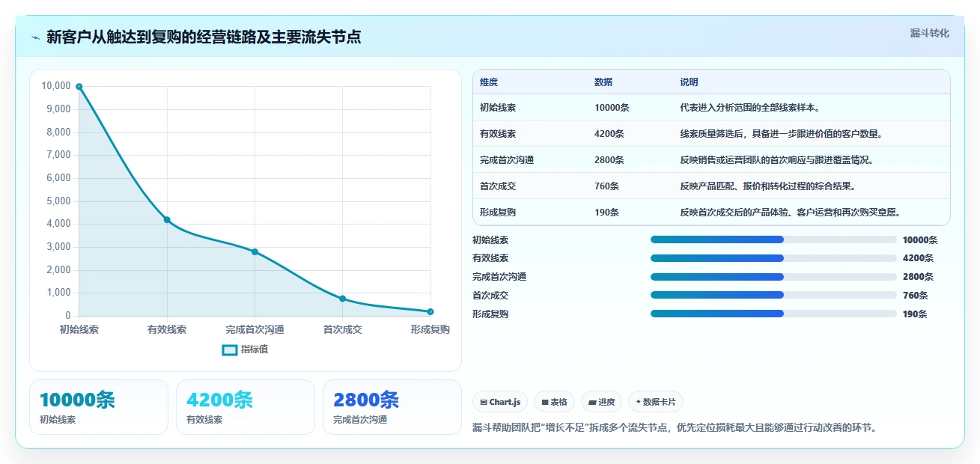The image size is (980, 464).
Task: Click the 漏斗转化 tag in header
Action: 930,33
